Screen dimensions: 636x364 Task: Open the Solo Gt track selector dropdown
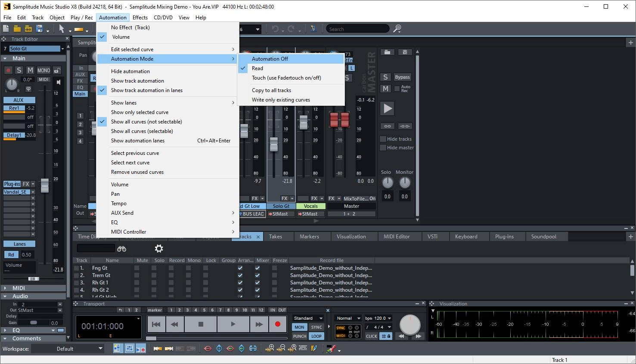[62, 49]
